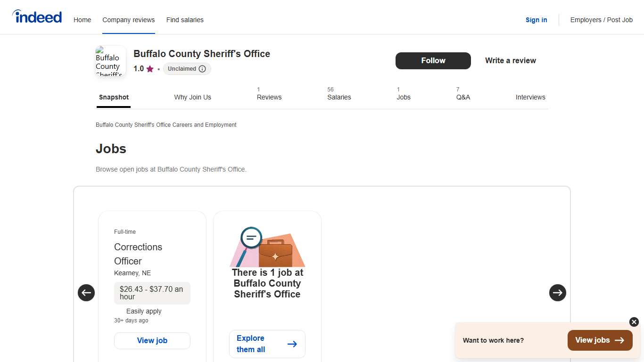The image size is (644, 362).
Task: Click the star rating icon next to 1.0
Action: click(149, 69)
